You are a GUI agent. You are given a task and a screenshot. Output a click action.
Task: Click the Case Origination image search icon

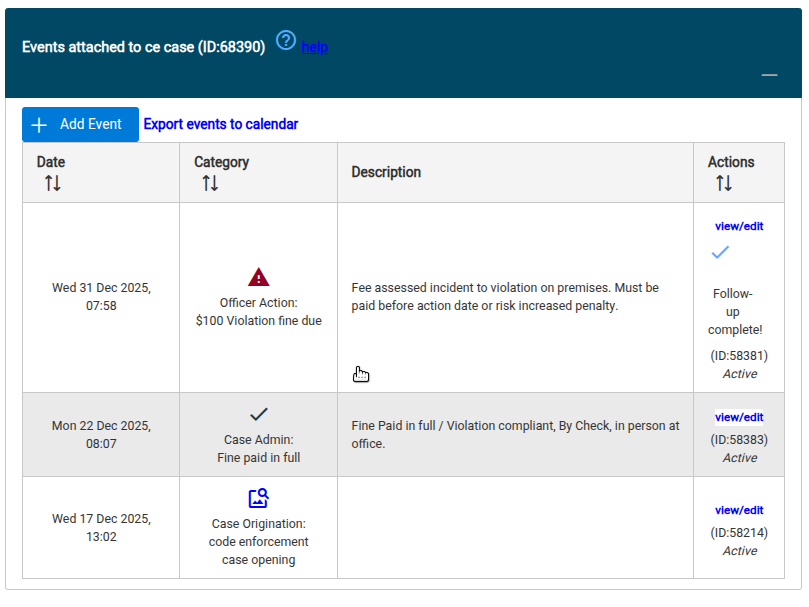tap(258, 499)
